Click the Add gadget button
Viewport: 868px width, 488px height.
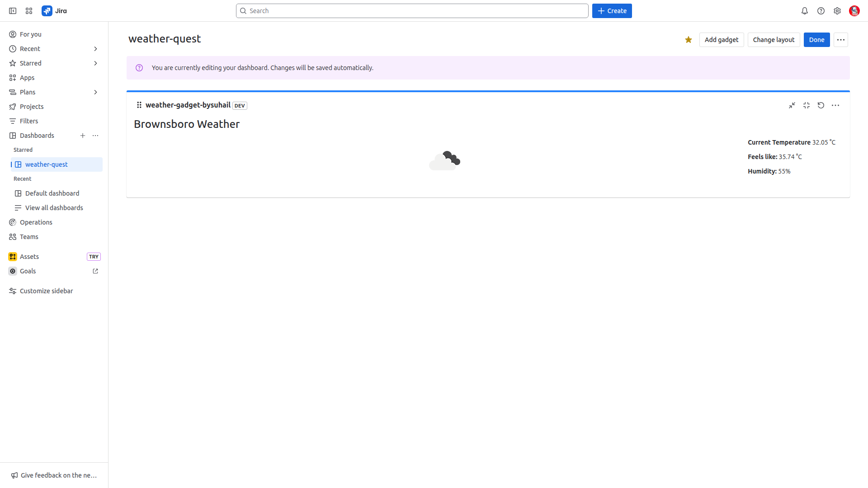[x=722, y=40]
